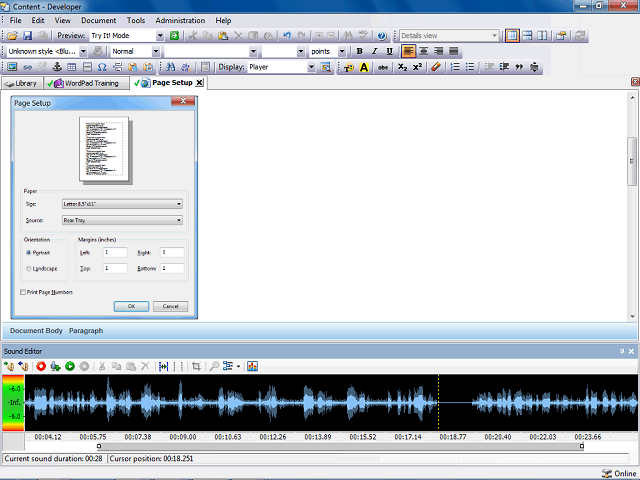Select the Landscape orientation radio button
This screenshot has width=640, height=480.
point(29,269)
